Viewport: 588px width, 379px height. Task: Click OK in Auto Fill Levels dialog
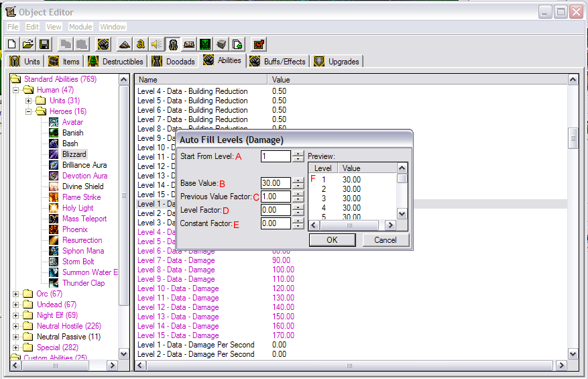coord(333,239)
